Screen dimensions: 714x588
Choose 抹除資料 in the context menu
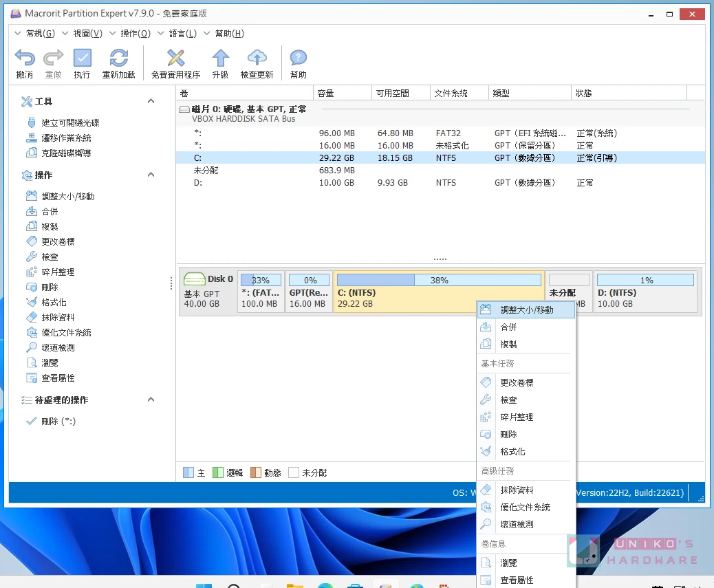click(x=526, y=490)
